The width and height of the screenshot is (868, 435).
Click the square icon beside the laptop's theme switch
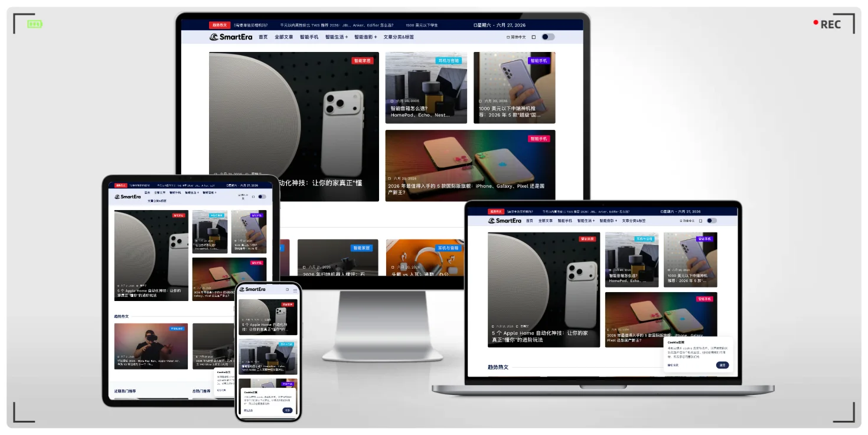click(x=701, y=221)
